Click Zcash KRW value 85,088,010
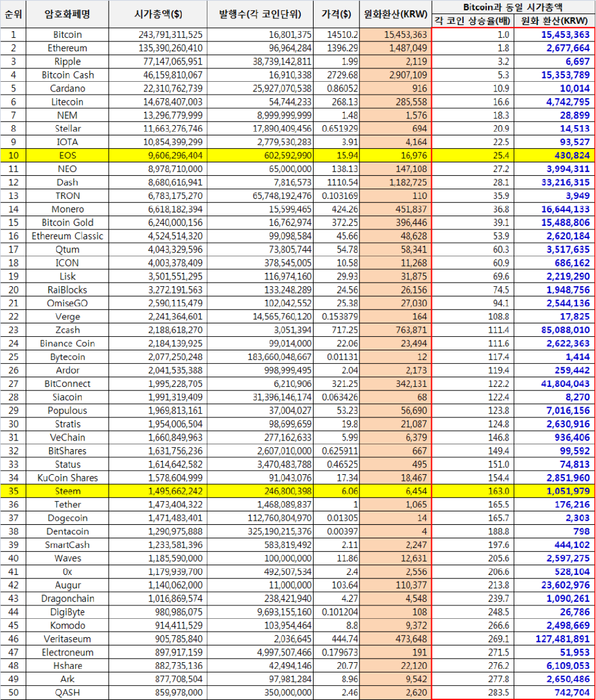 click(x=555, y=330)
